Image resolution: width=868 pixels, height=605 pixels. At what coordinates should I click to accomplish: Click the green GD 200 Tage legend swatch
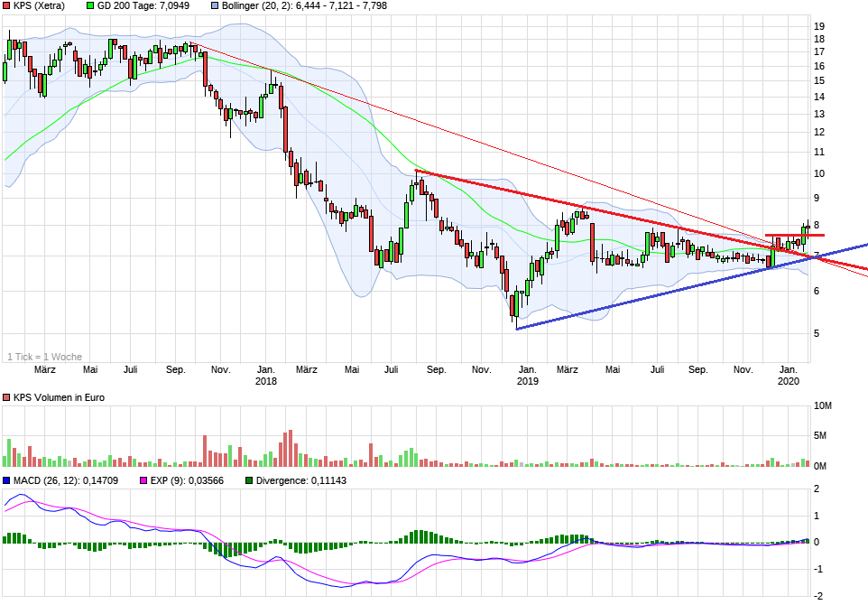89,5
